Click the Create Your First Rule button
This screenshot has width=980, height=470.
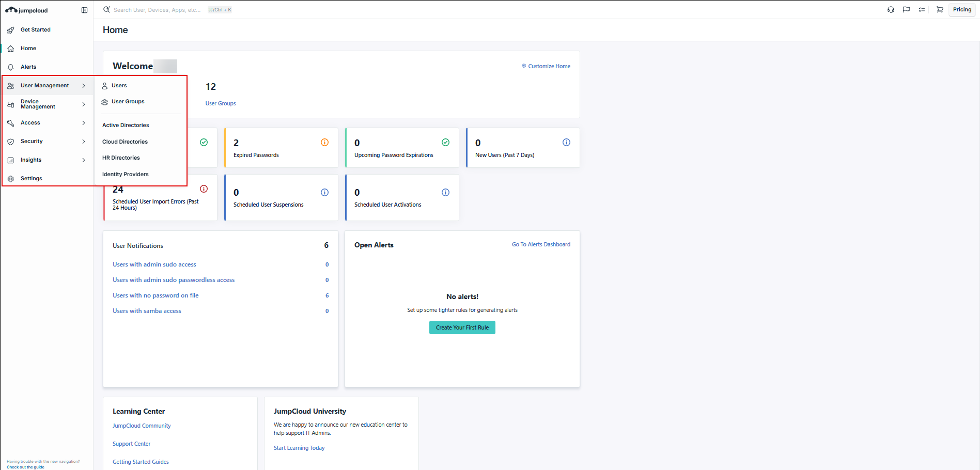click(x=462, y=327)
